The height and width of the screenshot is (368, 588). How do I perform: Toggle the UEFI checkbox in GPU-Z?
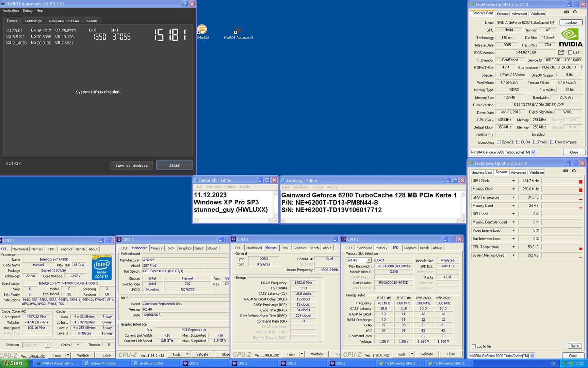pos(570,52)
